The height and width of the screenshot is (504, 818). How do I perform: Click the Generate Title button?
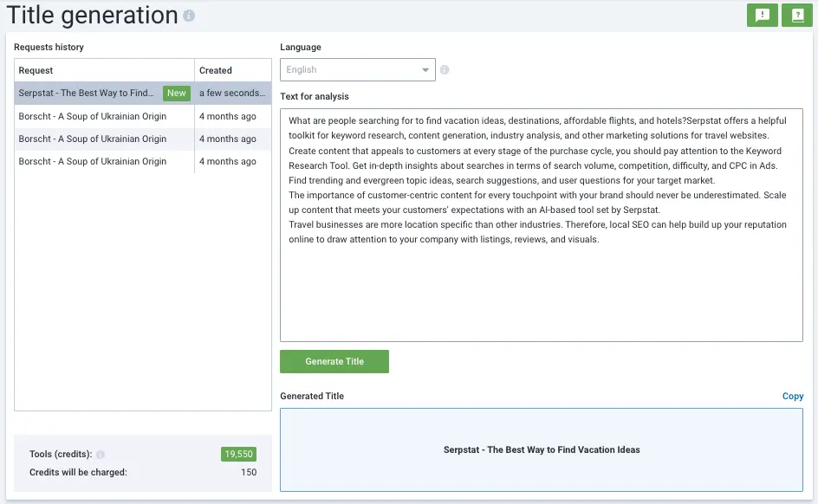click(334, 362)
